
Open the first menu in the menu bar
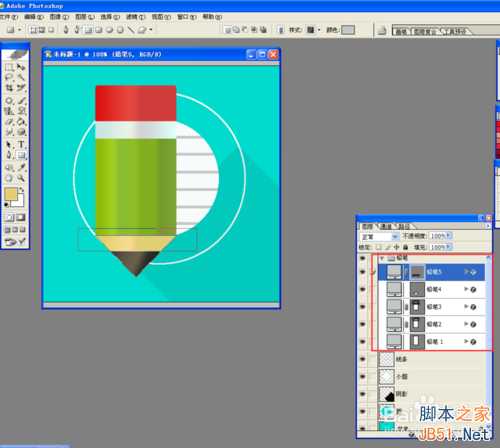pos(9,17)
